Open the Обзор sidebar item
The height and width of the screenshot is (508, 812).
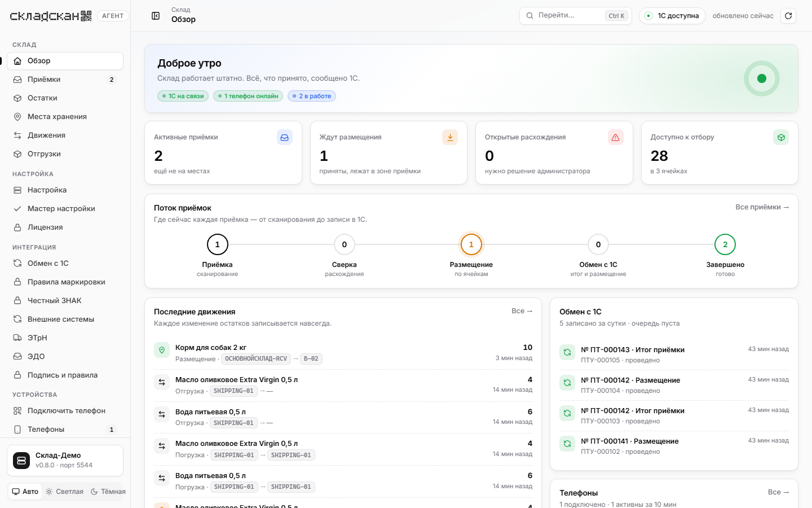65,61
